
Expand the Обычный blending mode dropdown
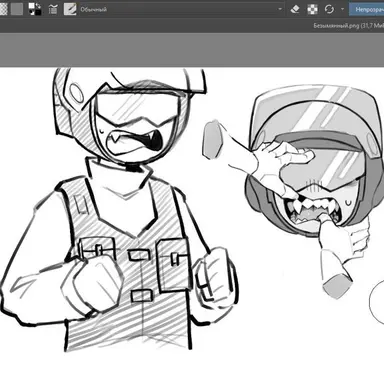(182, 9)
